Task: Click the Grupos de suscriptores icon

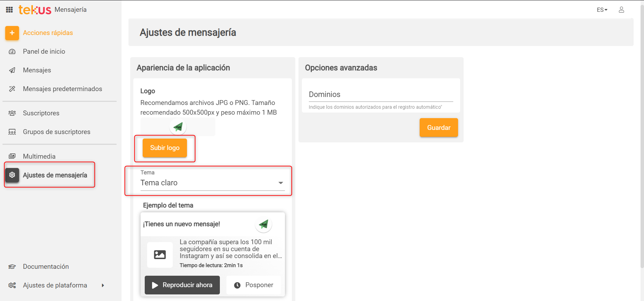Action: click(12, 132)
